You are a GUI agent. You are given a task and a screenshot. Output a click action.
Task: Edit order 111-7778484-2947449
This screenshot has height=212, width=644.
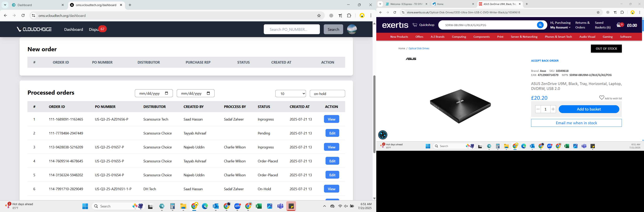click(x=332, y=133)
